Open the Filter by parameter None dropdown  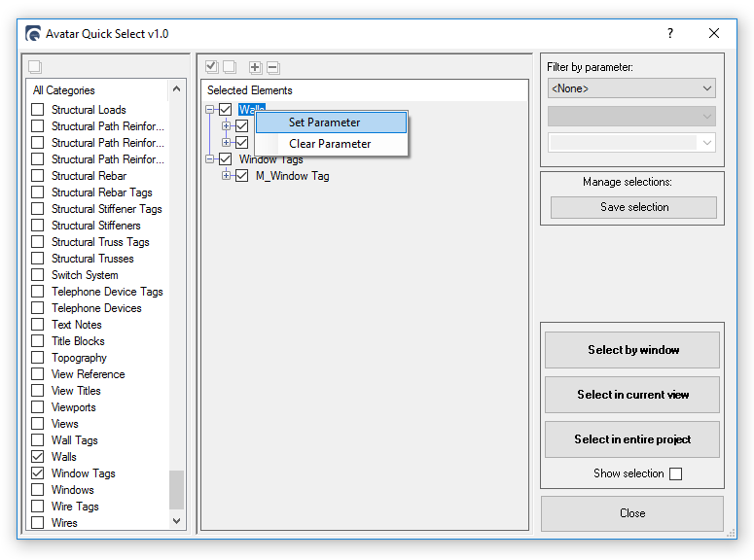click(631, 88)
